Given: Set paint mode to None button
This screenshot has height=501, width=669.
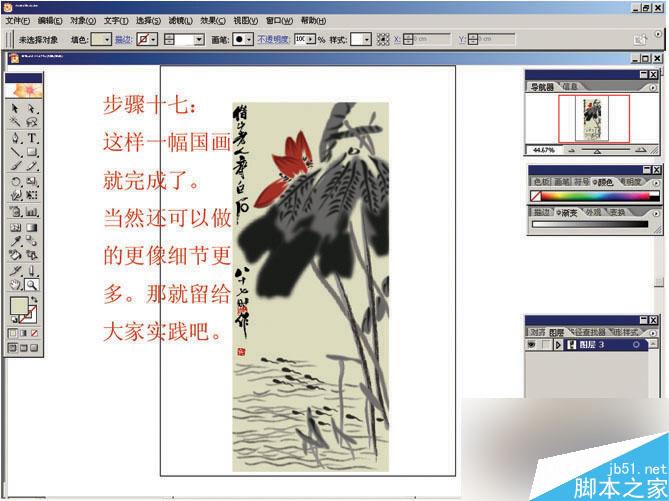Looking at the screenshot, I should 34,333.
